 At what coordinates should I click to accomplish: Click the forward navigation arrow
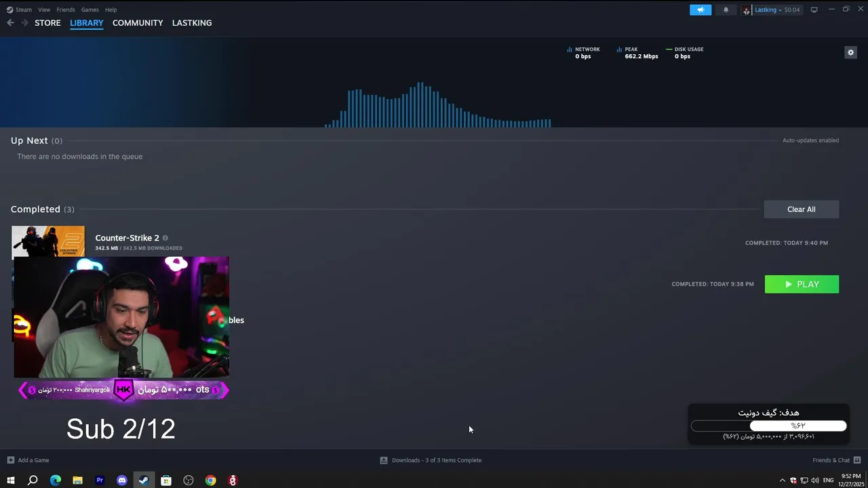[24, 22]
